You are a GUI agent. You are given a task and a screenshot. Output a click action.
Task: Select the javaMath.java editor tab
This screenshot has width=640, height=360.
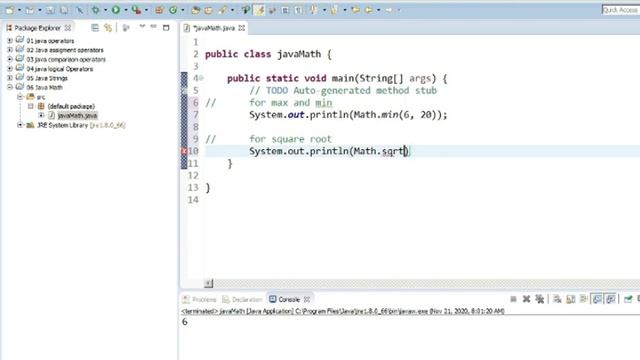click(x=213, y=28)
